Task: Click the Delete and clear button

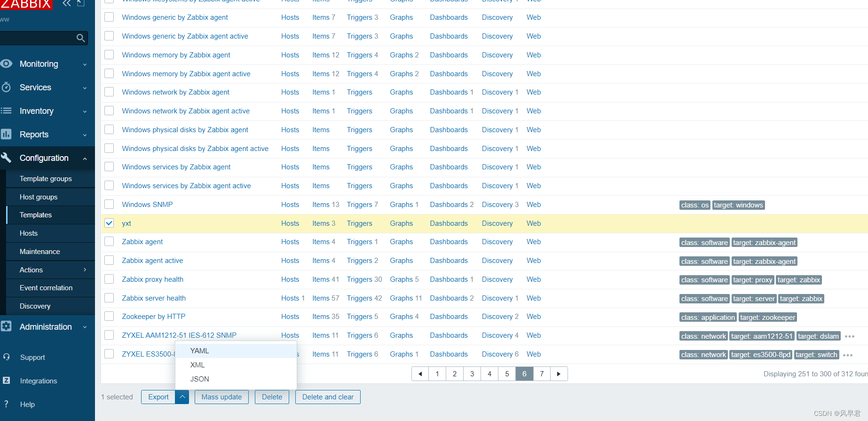Action: (328, 397)
